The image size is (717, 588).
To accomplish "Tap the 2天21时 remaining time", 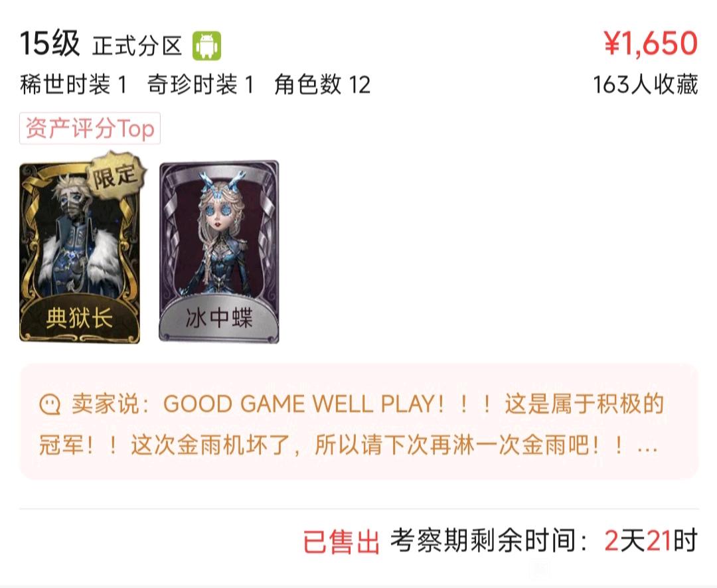I will point(651,541).
